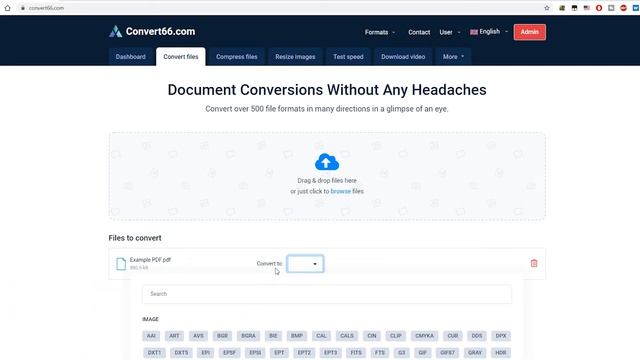
Task: Click the gray square extension icon
Action: (x=611, y=8)
